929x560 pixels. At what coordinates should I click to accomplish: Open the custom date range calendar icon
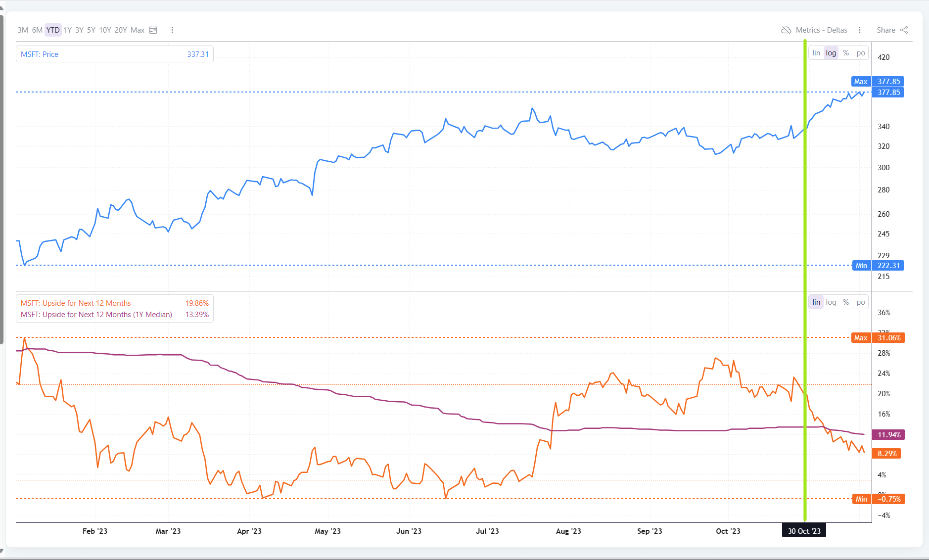(153, 30)
